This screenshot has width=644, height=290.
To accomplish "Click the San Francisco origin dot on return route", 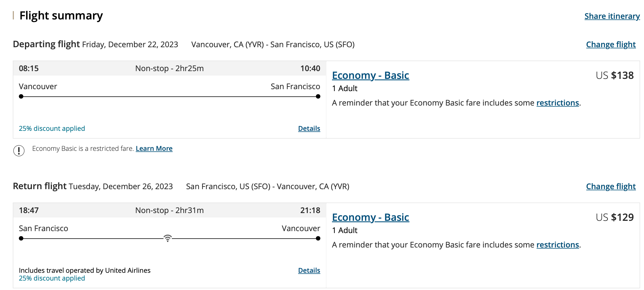I will click(21, 238).
